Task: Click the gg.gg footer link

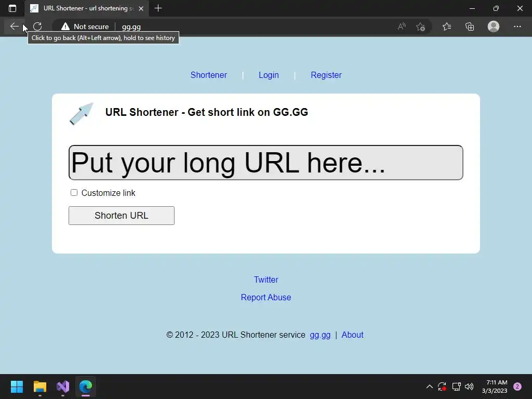Action: (x=320, y=335)
